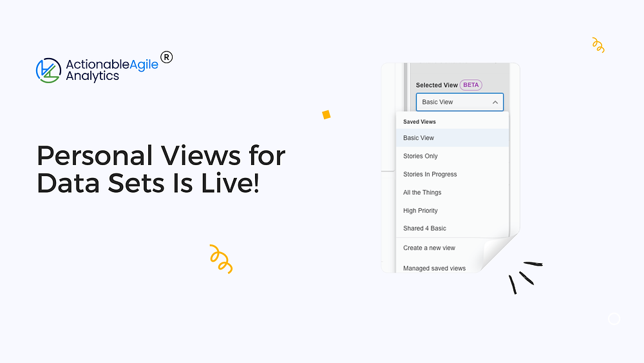644x363 pixels.
Task: Select Basic View from the saved views list
Action: [419, 138]
